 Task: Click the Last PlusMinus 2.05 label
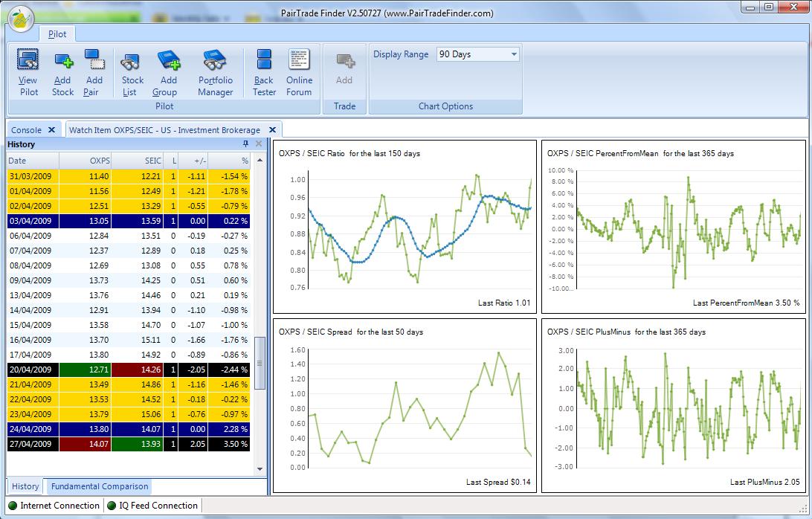point(765,483)
